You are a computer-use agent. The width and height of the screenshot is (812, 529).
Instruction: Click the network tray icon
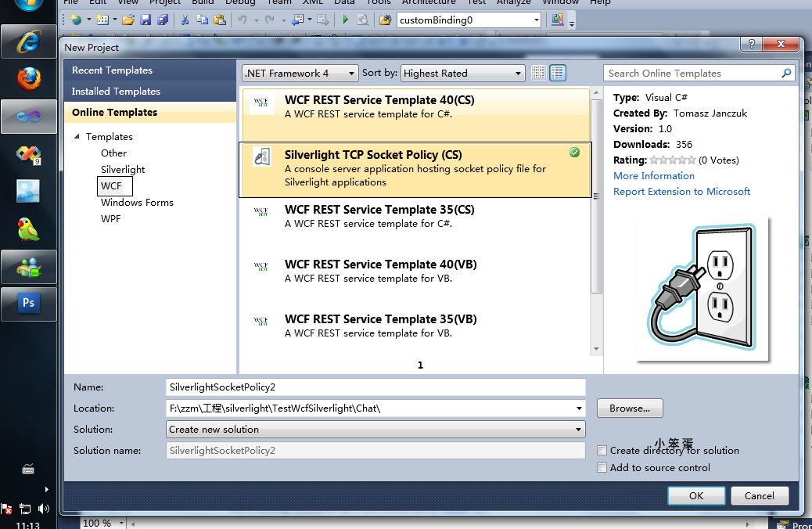(24, 509)
